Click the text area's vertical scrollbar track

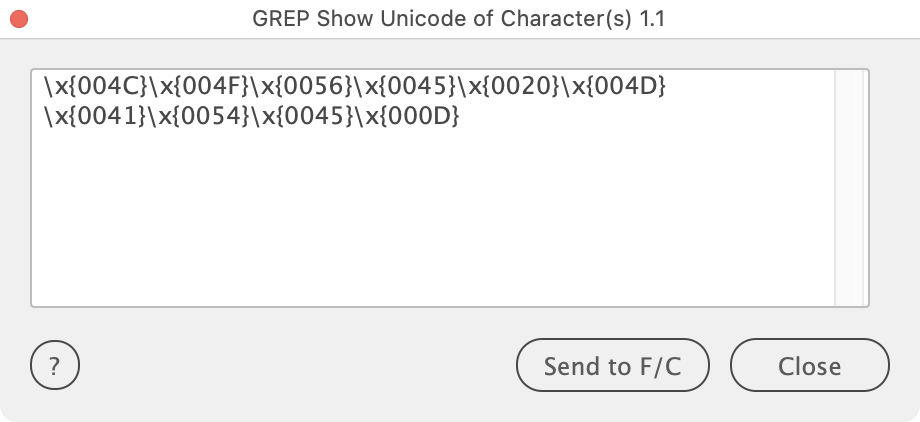tap(848, 188)
